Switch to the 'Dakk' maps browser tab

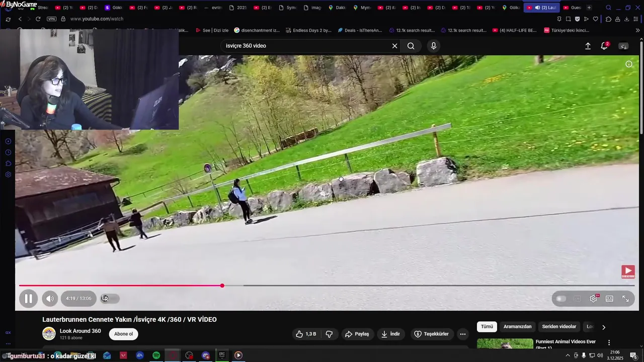(x=337, y=8)
